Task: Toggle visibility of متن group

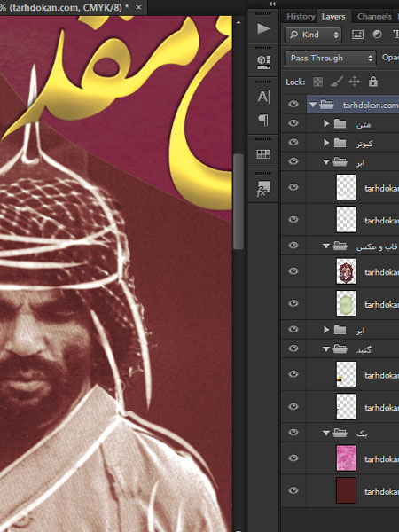Action: (x=293, y=123)
